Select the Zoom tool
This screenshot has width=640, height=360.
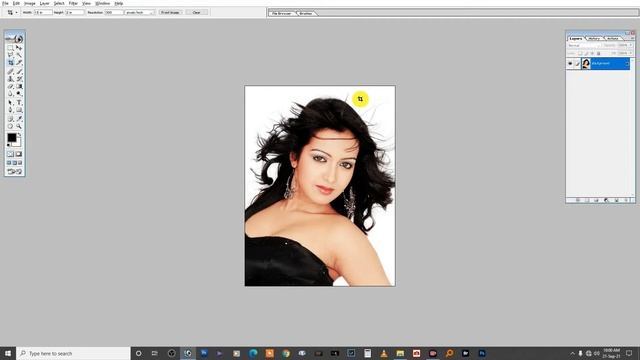point(19,126)
